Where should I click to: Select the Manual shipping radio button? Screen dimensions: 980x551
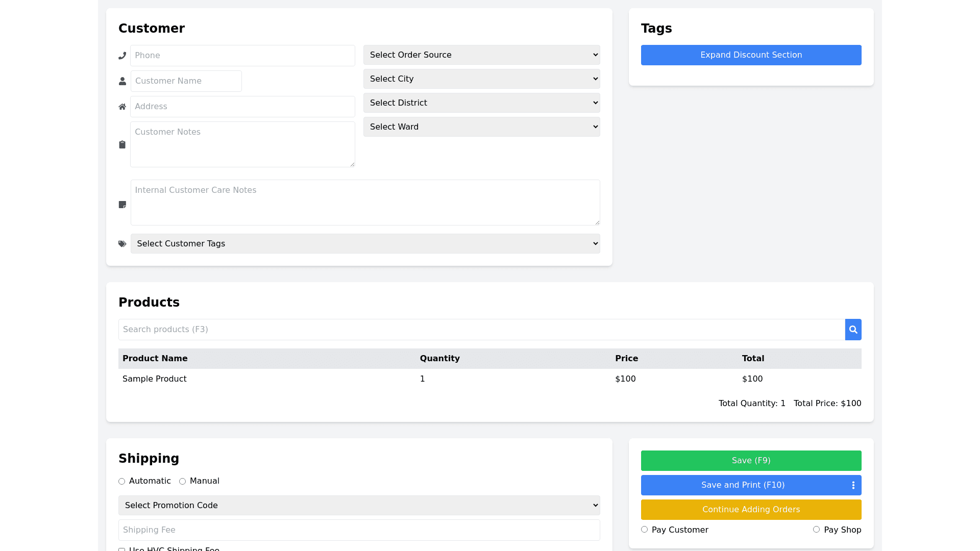[x=182, y=481]
